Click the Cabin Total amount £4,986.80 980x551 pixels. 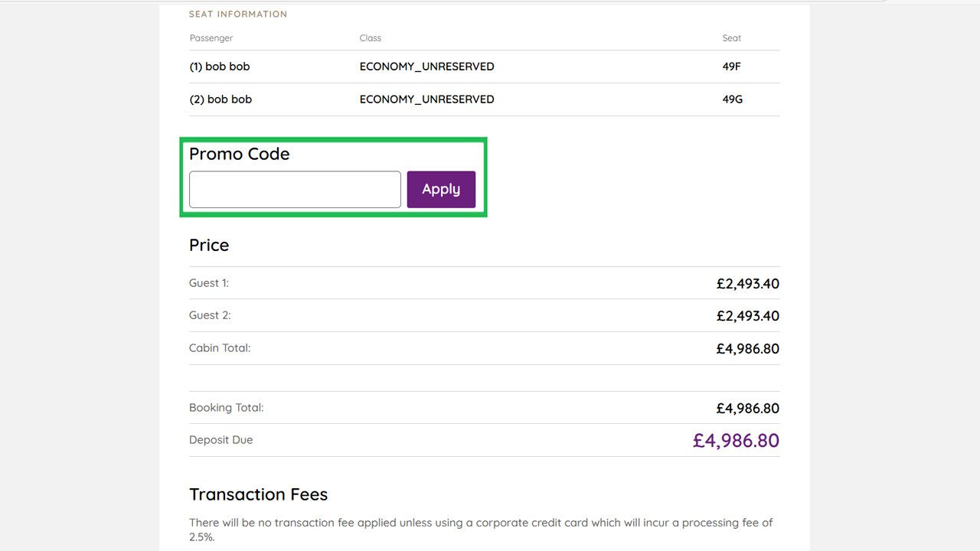(748, 348)
